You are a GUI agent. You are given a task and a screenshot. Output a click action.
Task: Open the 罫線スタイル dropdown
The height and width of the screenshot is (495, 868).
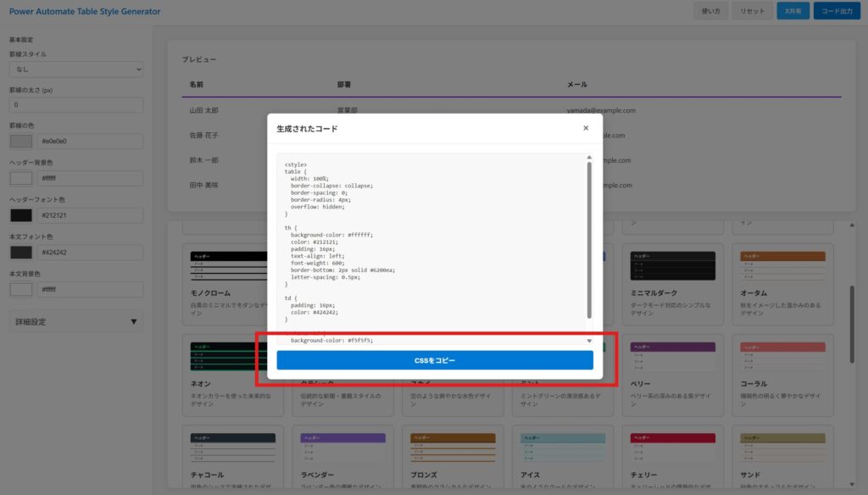pyautogui.click(x=76, y=70)
